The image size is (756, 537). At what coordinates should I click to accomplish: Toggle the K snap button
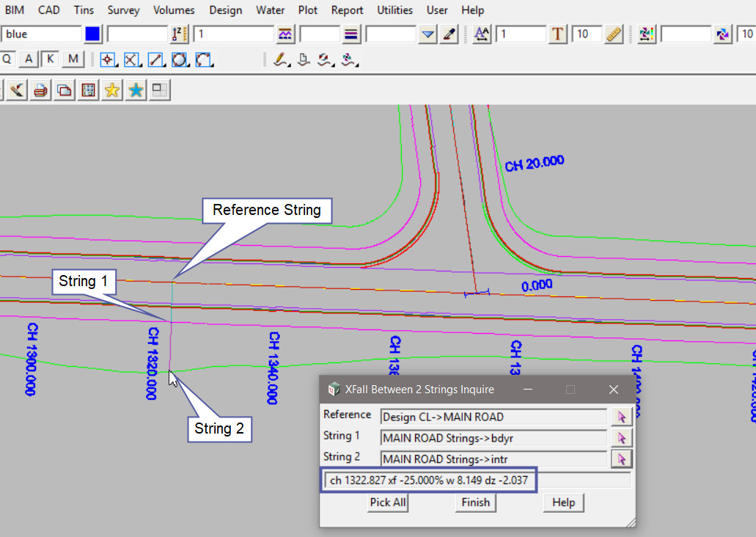50,59
